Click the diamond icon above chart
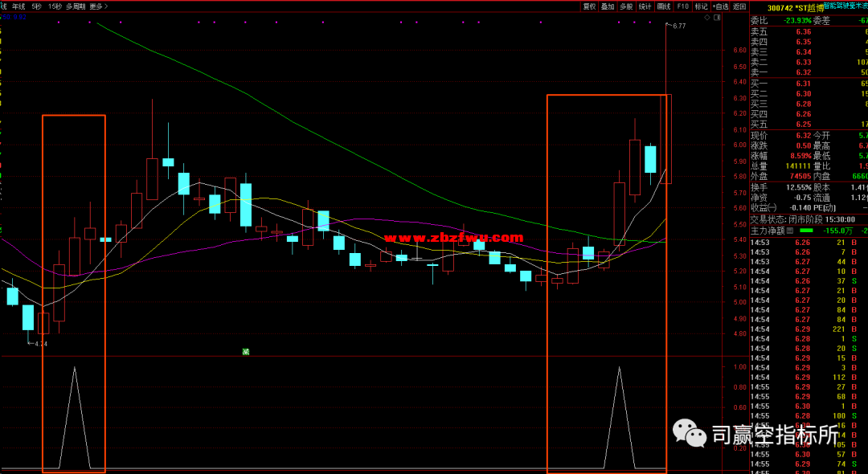Viewport: 868px width, 474px height. (x=707, y=18)
